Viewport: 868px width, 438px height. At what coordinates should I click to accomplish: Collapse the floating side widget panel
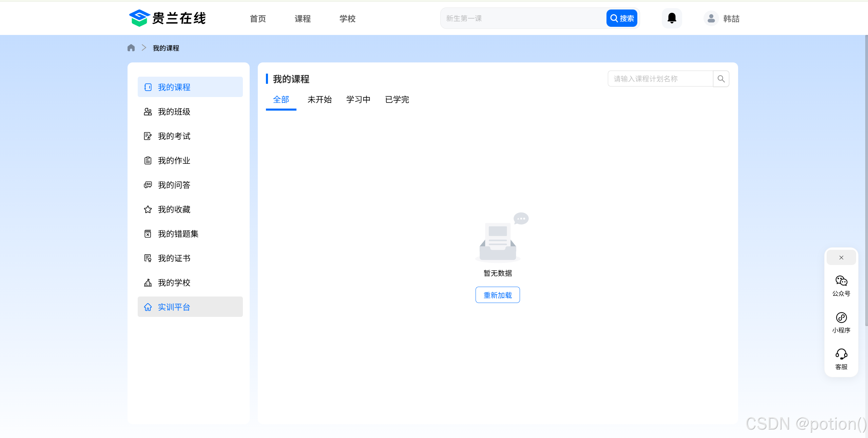(x=841, y=257)
